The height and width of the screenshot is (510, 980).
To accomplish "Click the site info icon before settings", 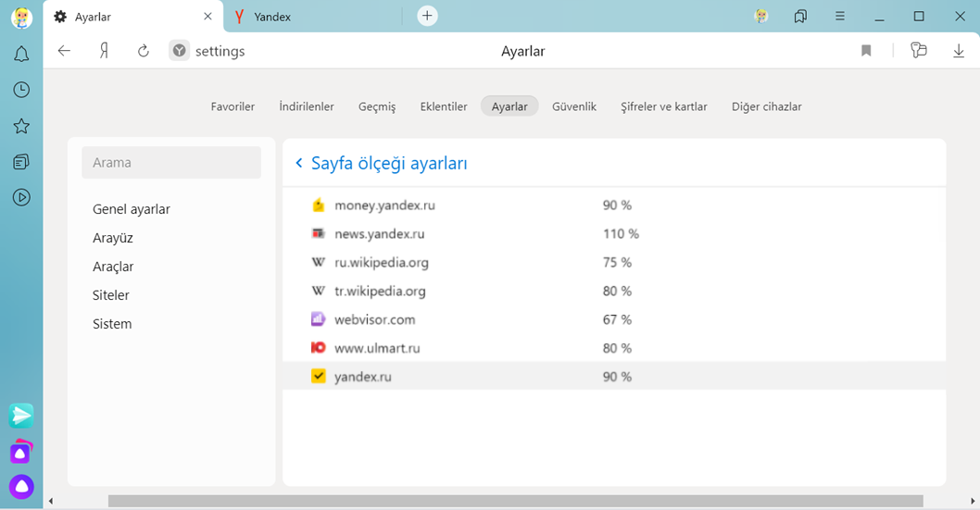I will [180, 51].
